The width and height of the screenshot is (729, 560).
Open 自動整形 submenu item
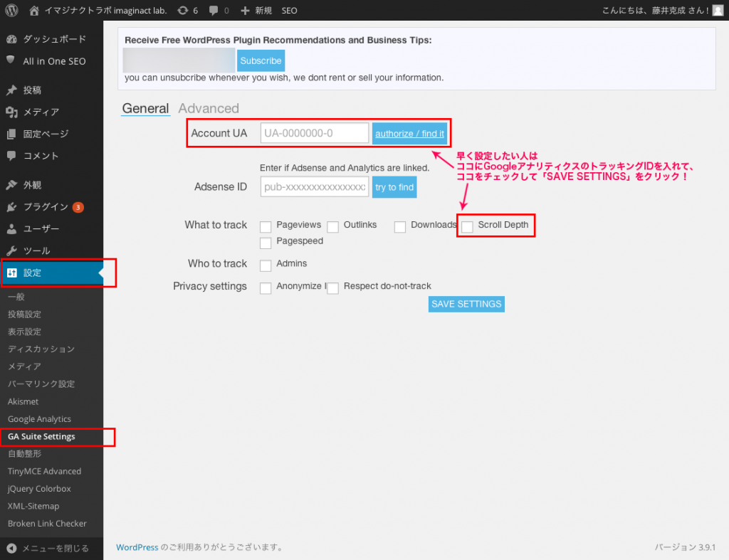(25, 453)
